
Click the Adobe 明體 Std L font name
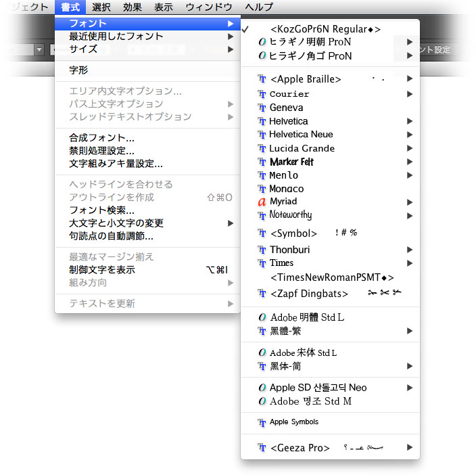pos(307,317)
